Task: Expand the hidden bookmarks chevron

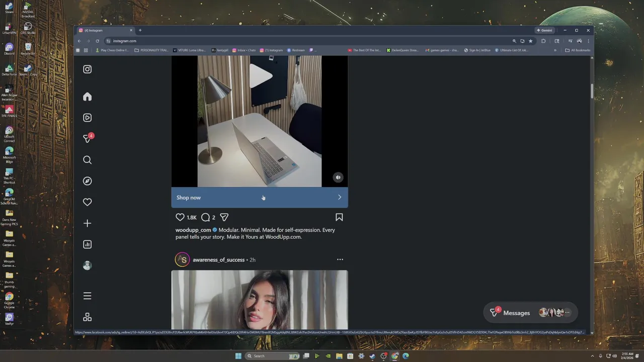Action: coord(555,50)
